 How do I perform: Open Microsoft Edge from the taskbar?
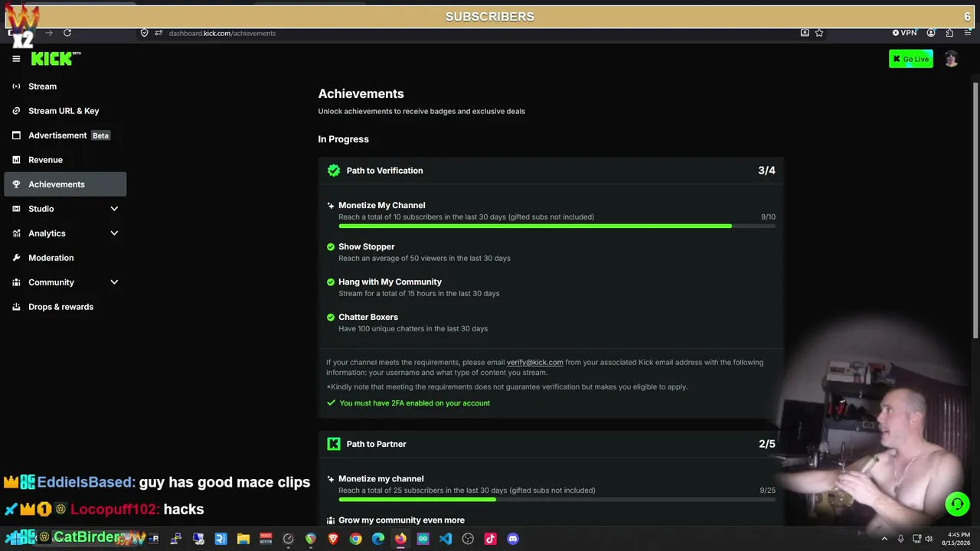click(378, 539)
